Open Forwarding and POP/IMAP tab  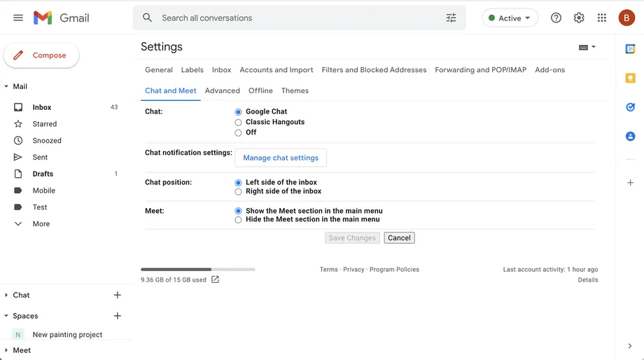[480, 70]
